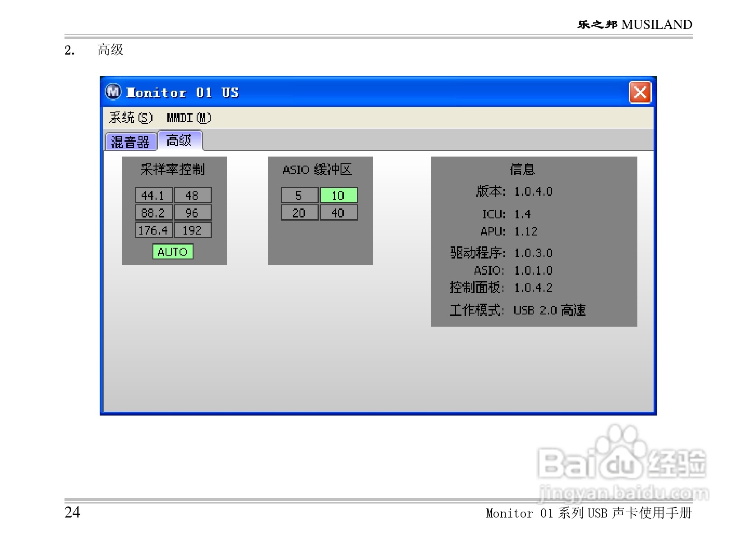Click the 版本 value 1.0.4.0

533,192
